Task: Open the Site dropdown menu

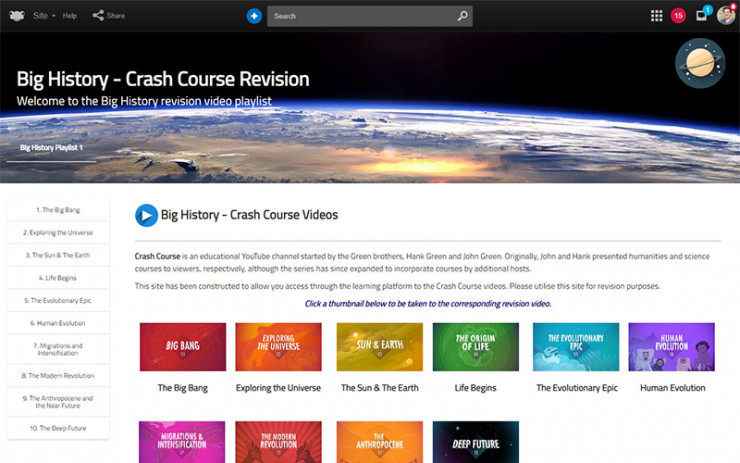Action: pyautogui.click(x=44, y=16)
